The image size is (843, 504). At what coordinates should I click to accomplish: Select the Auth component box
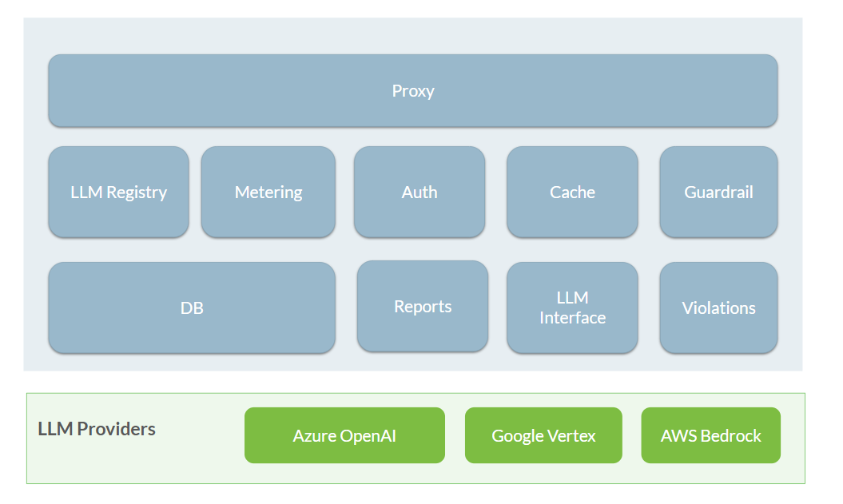420,192
